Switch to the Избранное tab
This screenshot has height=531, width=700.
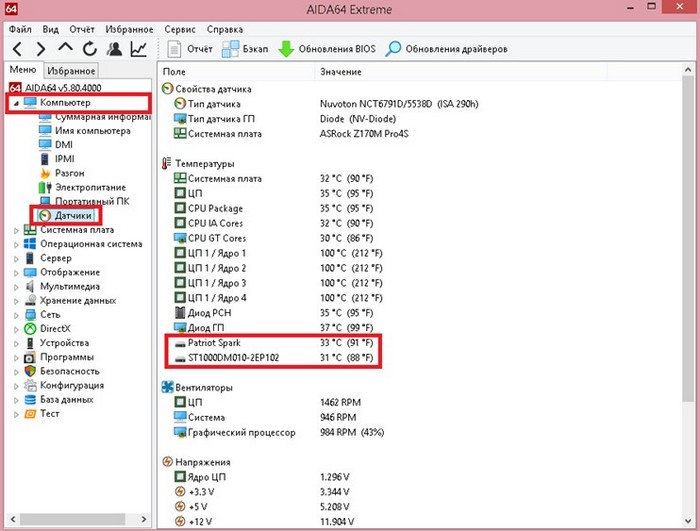pos(71,71)
